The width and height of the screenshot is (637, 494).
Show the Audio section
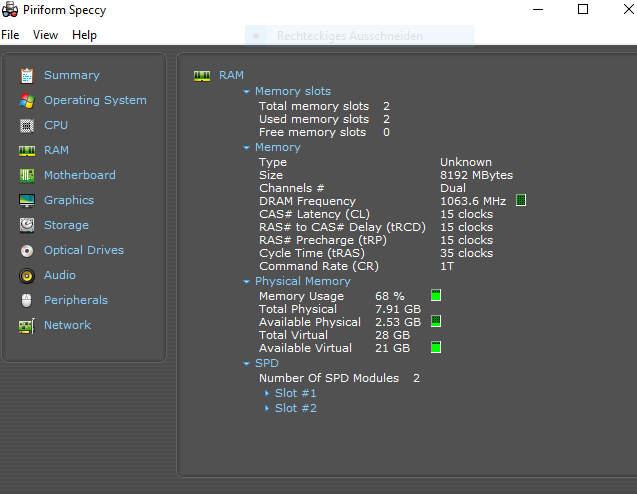coord(60,275)
